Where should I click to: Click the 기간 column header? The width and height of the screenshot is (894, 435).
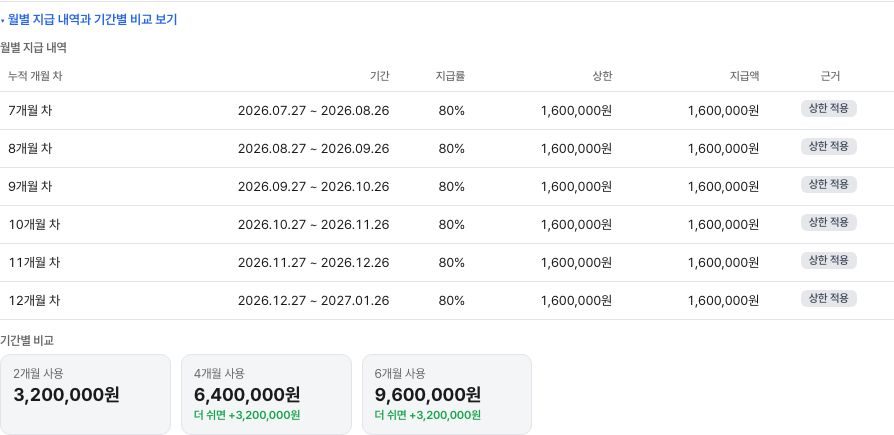coord(379,76)
